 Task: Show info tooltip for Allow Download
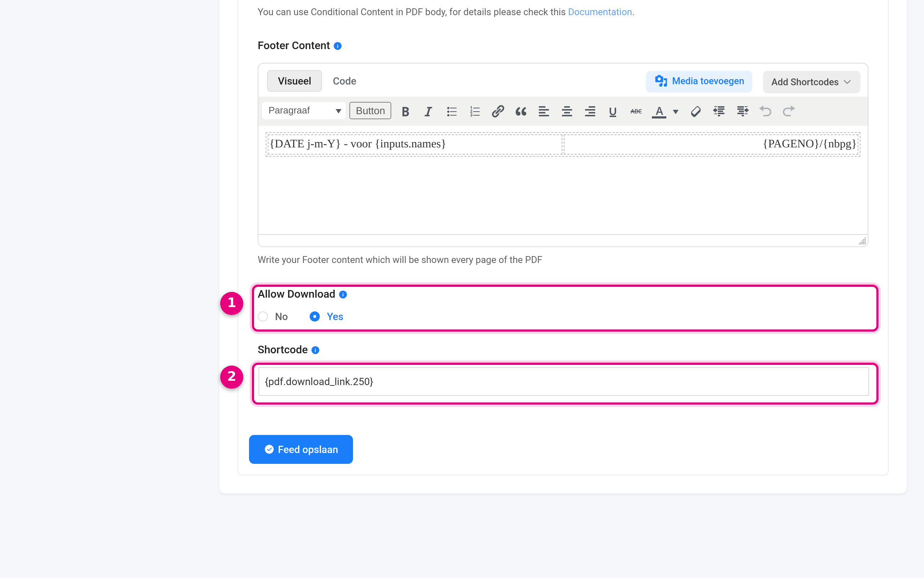(x=343, y=294)
